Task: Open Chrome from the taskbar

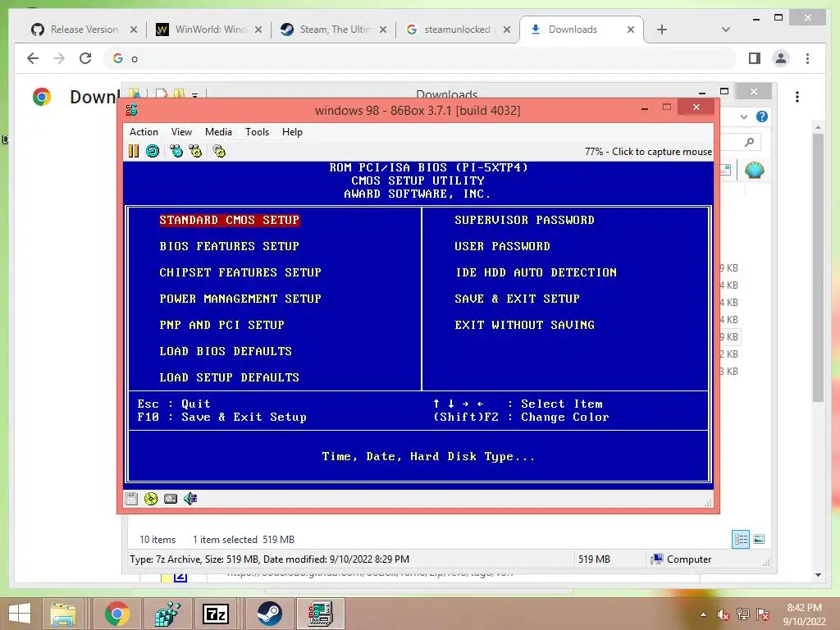Action: 117,614
